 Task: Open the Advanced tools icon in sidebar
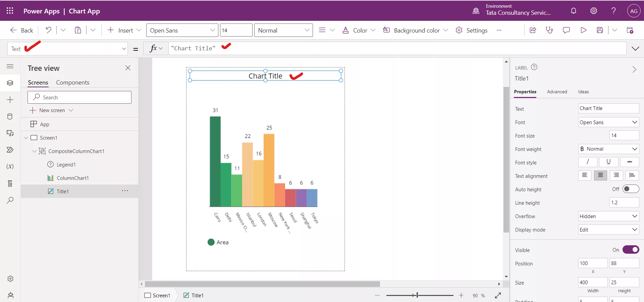(x=10, y=183)
